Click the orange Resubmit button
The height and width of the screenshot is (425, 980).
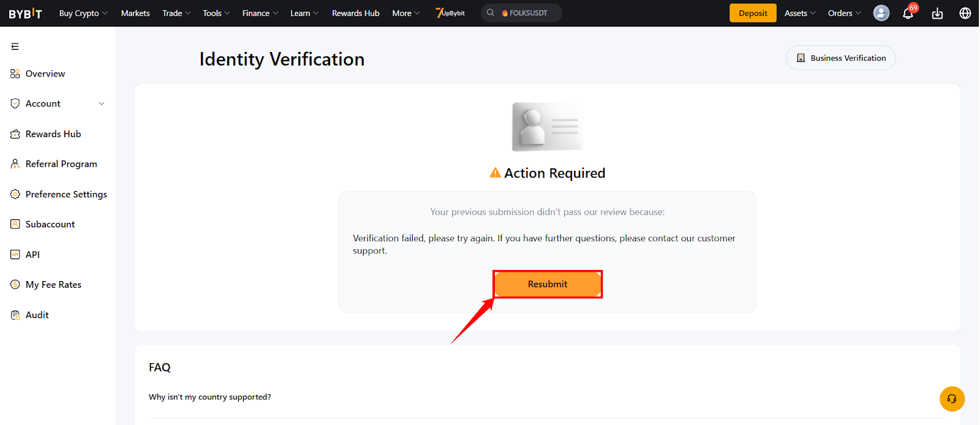pyautogui.click(x=548, y=284)
